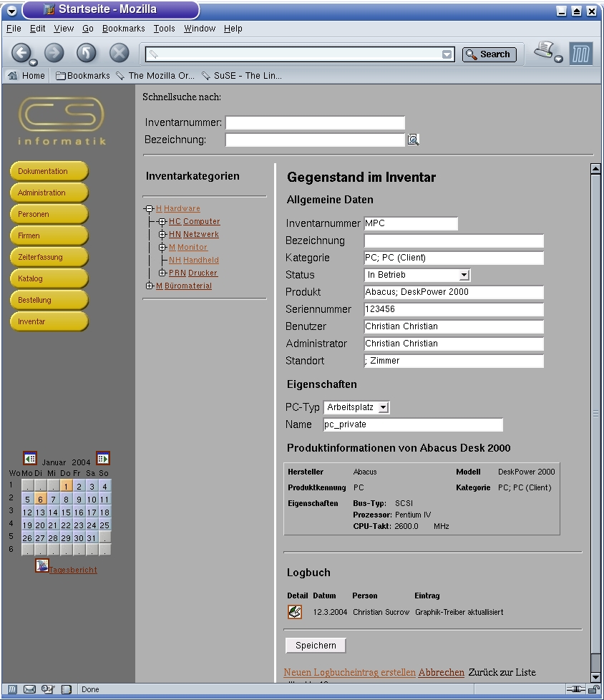This screenshot has height=700, width=604.
Task: Open the Bestellung sidebar button
Action: (49, 300)
